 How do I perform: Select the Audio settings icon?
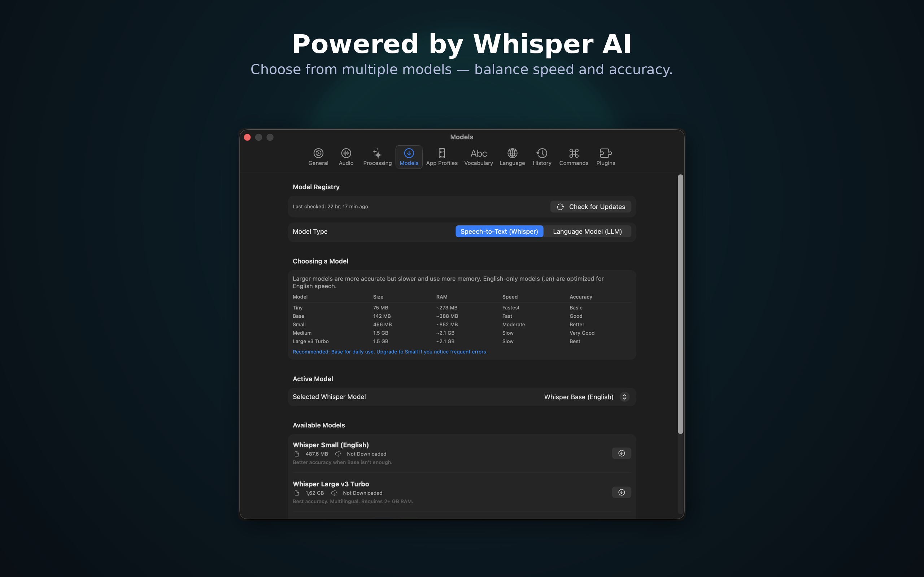click(346, 157)
